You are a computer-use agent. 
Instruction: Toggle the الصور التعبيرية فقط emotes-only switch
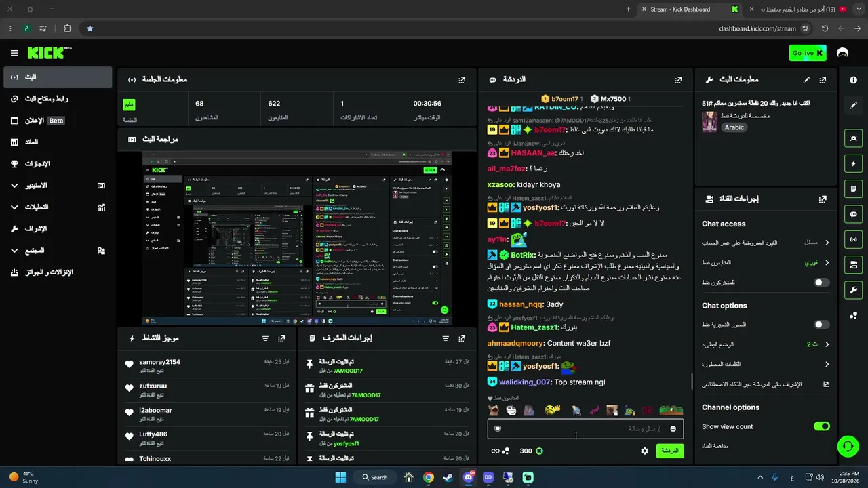[x=822, y=325]
